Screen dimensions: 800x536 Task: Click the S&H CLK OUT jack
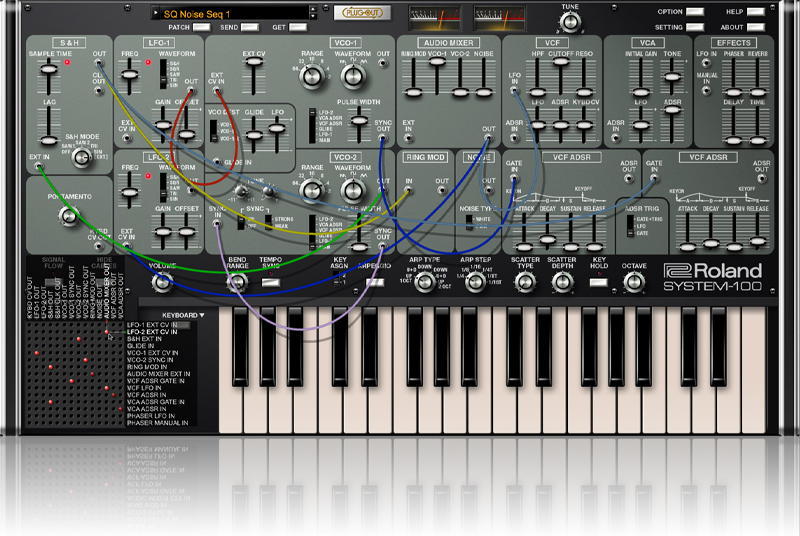pos(98,91)
